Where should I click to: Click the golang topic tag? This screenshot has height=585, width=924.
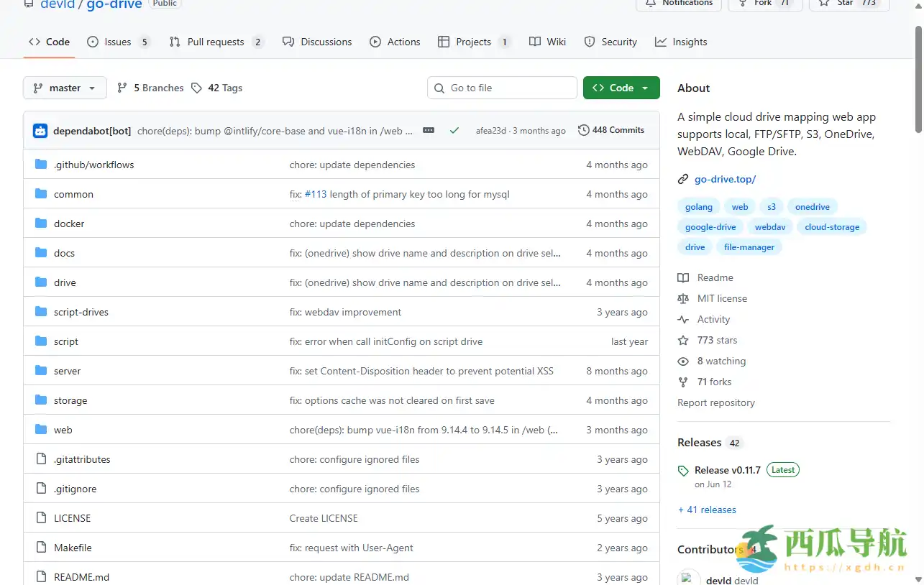(698, 207)
